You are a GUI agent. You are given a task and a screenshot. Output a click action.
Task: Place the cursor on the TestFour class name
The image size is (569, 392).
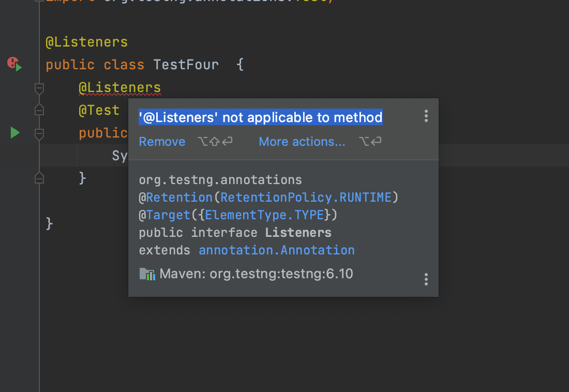[x=186, y=65]
